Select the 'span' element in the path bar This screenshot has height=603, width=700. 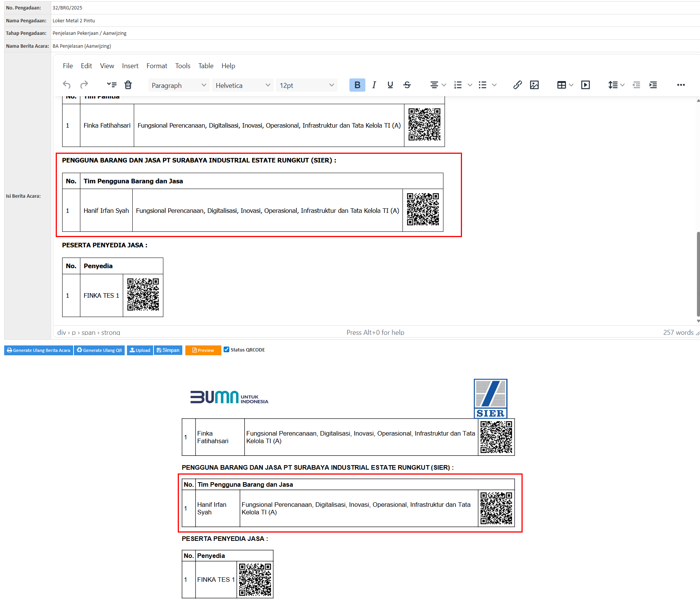(88, 333)
